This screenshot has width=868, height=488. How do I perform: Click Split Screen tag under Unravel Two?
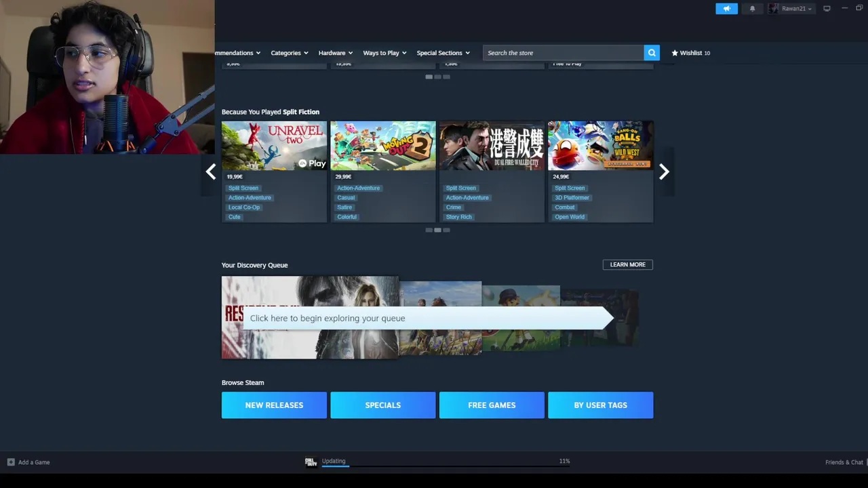(243, 188)
